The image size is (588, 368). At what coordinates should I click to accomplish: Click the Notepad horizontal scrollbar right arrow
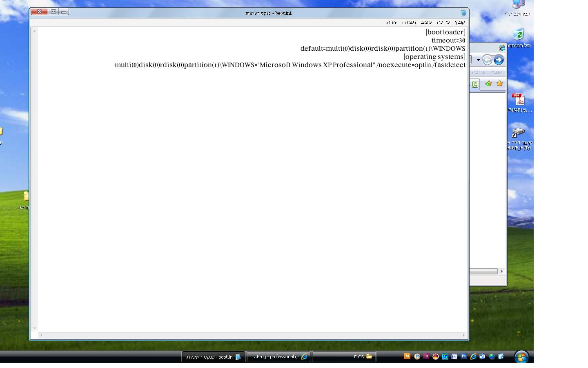463,335
